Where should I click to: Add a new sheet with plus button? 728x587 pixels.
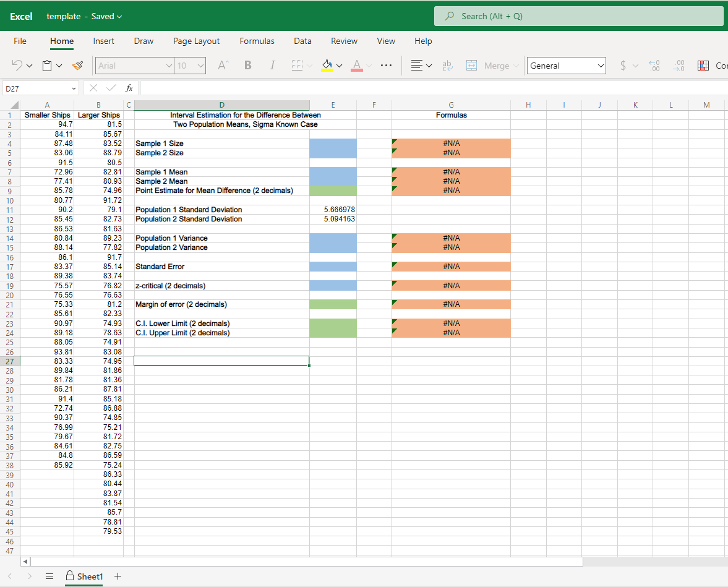(x=118, y=576)
